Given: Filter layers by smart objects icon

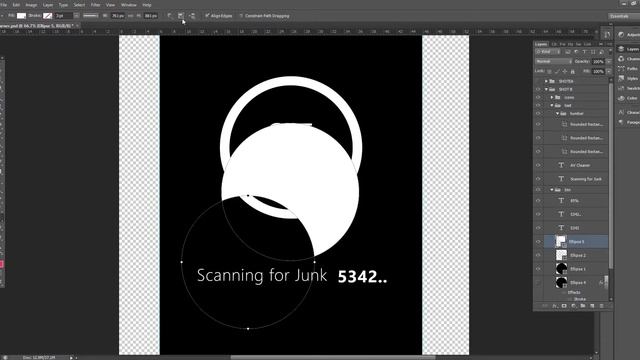Looking at the screenshot, I should pos(601,52).
